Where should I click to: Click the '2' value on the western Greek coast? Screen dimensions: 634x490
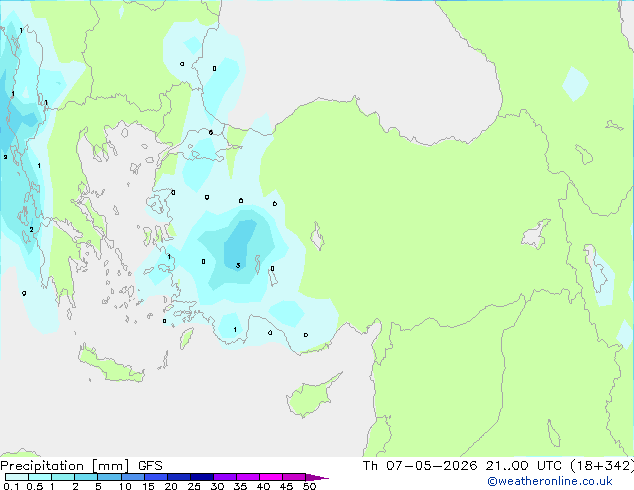pyautogui.click(x=32, y=230)
